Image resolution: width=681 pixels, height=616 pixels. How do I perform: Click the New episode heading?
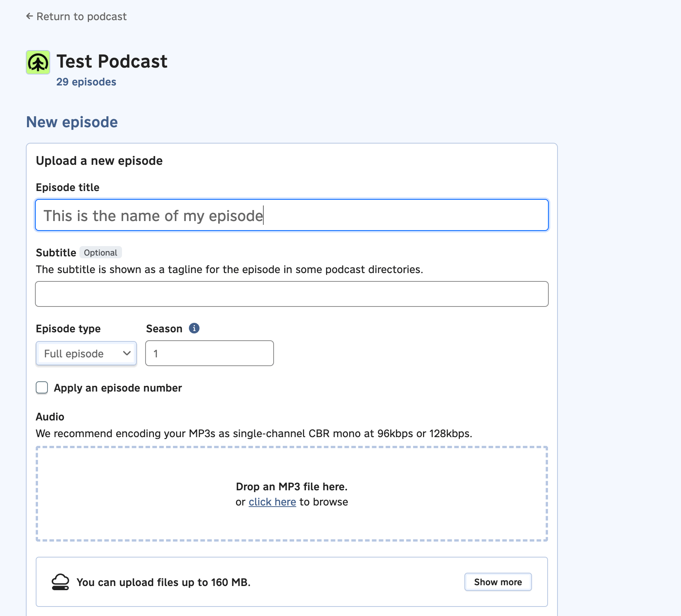click(x=71, y=122)
